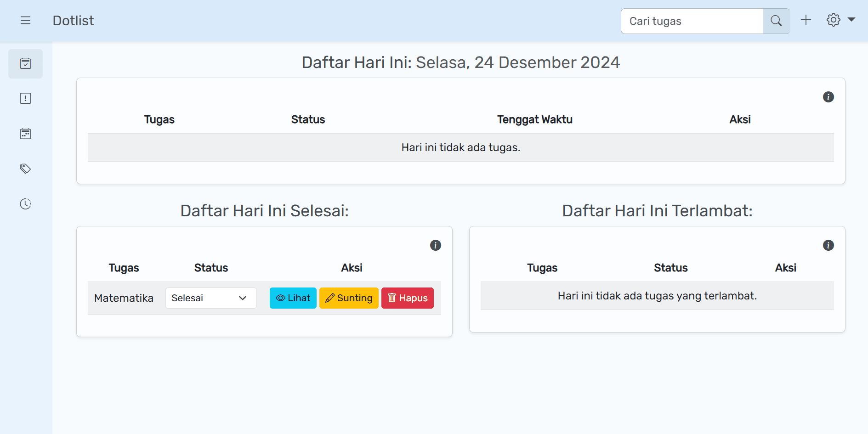This screenshot has width=868, height=434.
Task: Click Lihat to view Matematika task
Action: (x=293, y=298)
